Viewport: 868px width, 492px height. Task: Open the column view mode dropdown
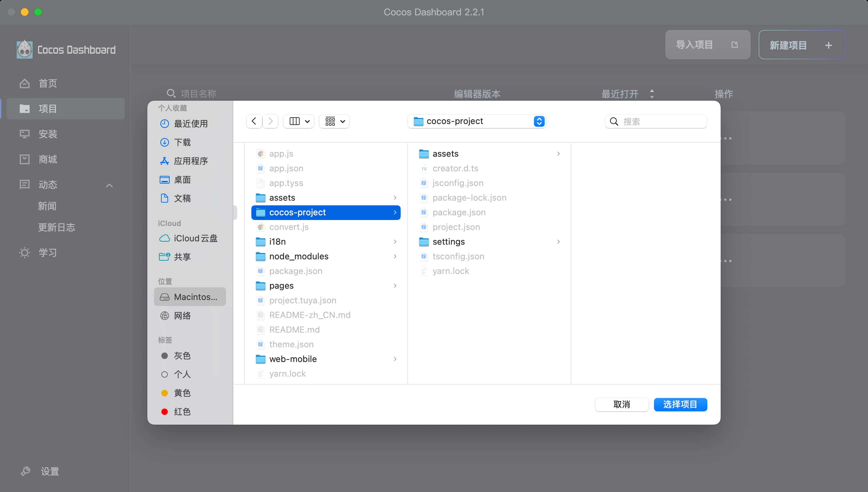[x=299, y=121]
